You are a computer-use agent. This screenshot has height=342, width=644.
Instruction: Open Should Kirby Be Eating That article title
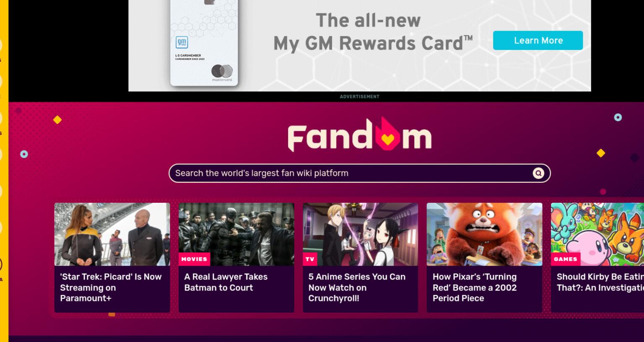[x=600, y=282]
